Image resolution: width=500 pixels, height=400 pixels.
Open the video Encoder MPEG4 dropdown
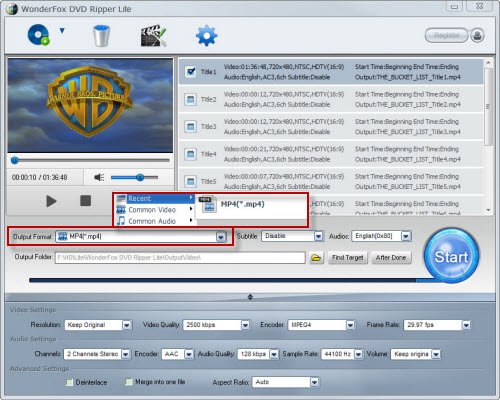pyautogui.click(x=350, y=325)
